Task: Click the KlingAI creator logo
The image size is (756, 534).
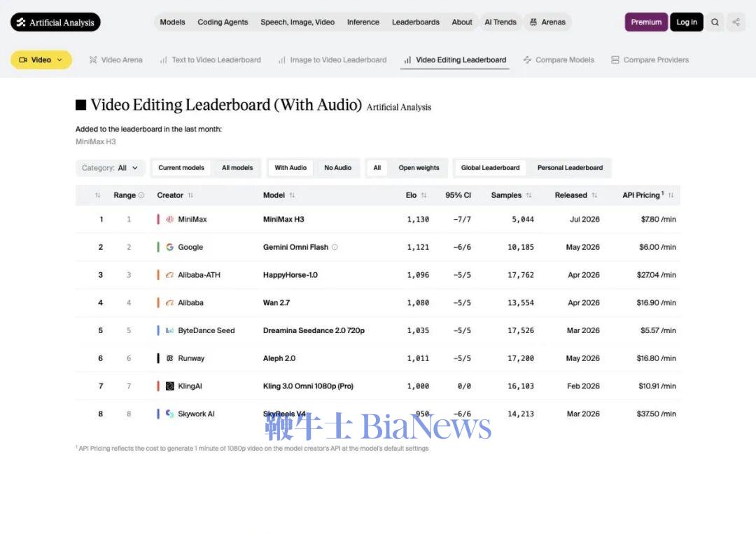Action: tap(169, 386)
